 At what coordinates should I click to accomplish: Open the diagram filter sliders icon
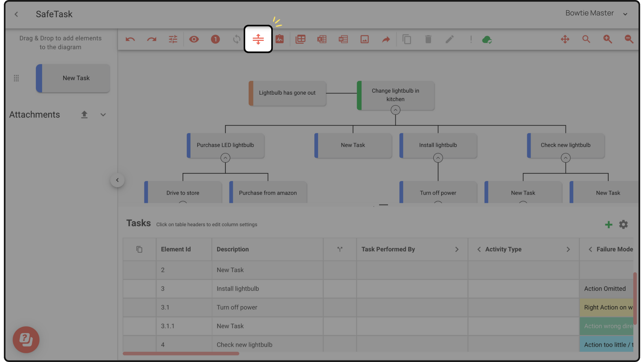coord(173,39)
